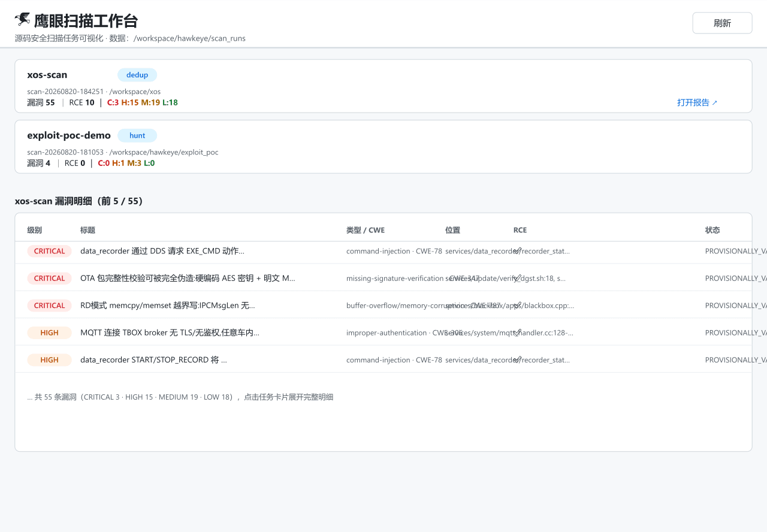The width and height of the screenshot is (767, 532).
Task: Click the 位置 column header
Action: [453, 230]
